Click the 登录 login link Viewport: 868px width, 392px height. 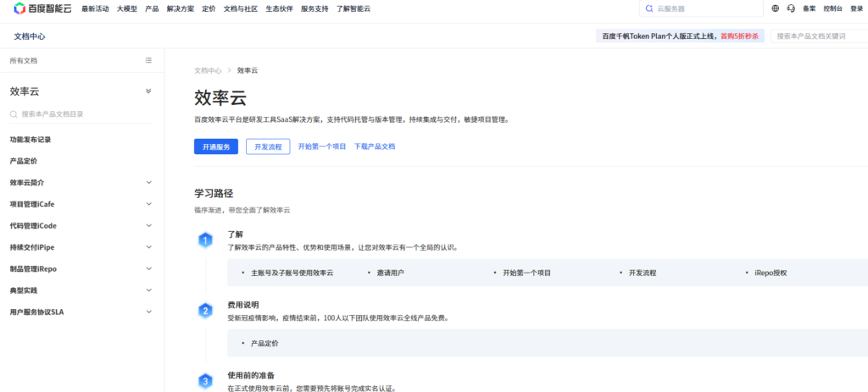point(857,8)
